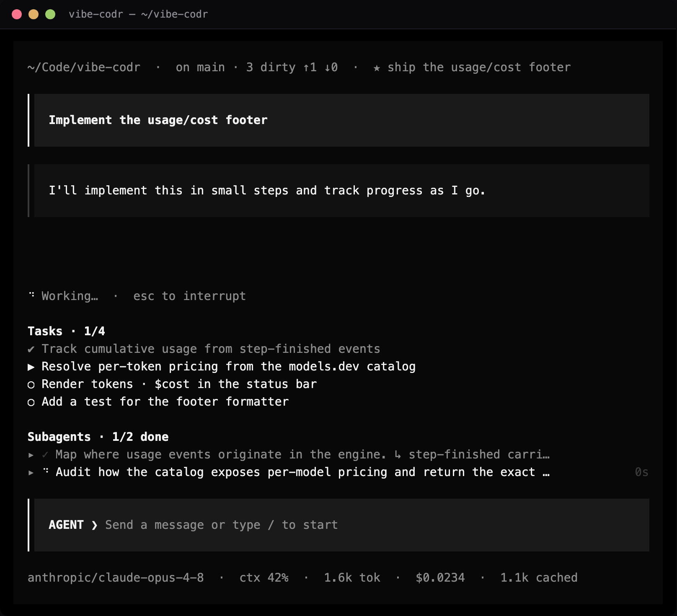Click the on main branch indicator
Viewport: 677px width, 616px height.
pyautogui.click(x=200, y=67)
